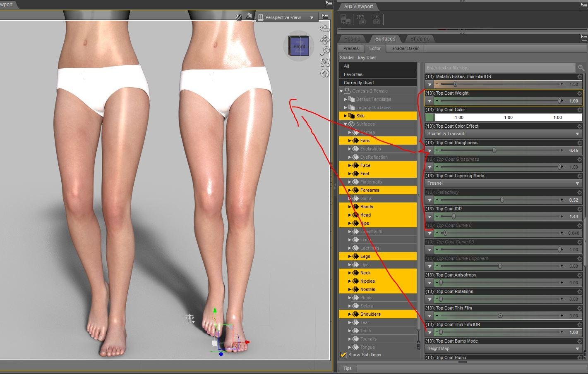Click the Top Coat Roughness slider handle
588x374 pixels.
pos(494,150)
